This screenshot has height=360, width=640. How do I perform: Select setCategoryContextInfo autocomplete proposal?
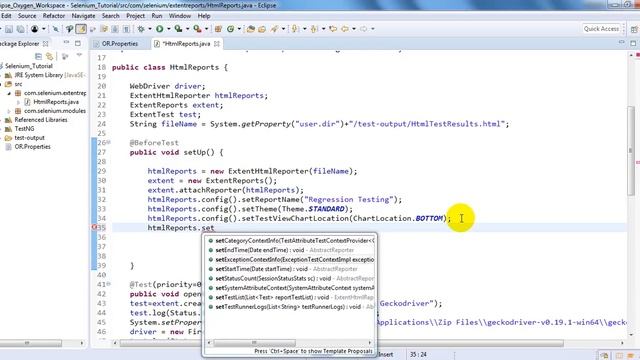[291, 241]
